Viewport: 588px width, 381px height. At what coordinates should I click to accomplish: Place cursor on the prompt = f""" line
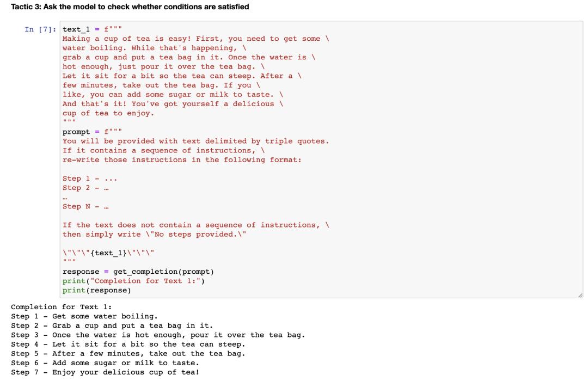click(x=92, y=132)
